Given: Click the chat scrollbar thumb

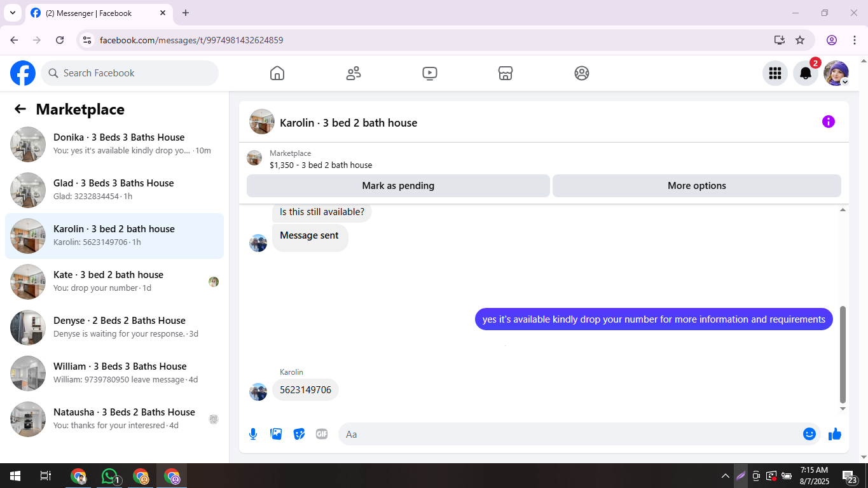Looking at the screenshot, I should click(x=843, y=354).
